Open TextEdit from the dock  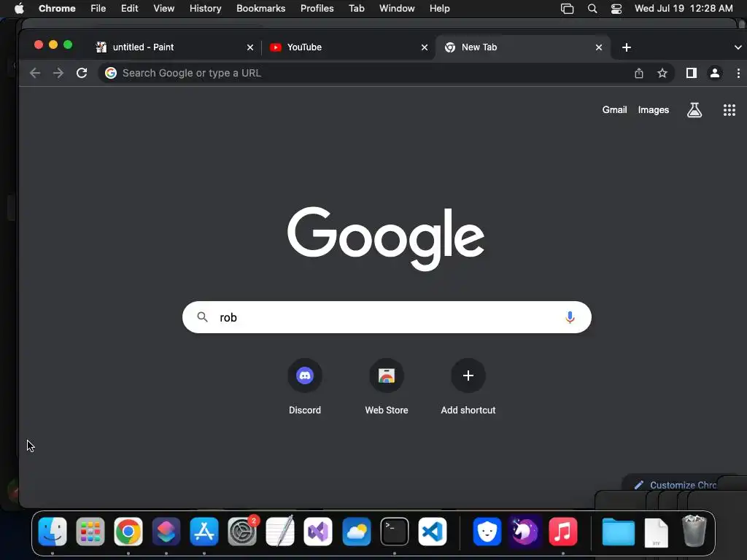point(279,531)
